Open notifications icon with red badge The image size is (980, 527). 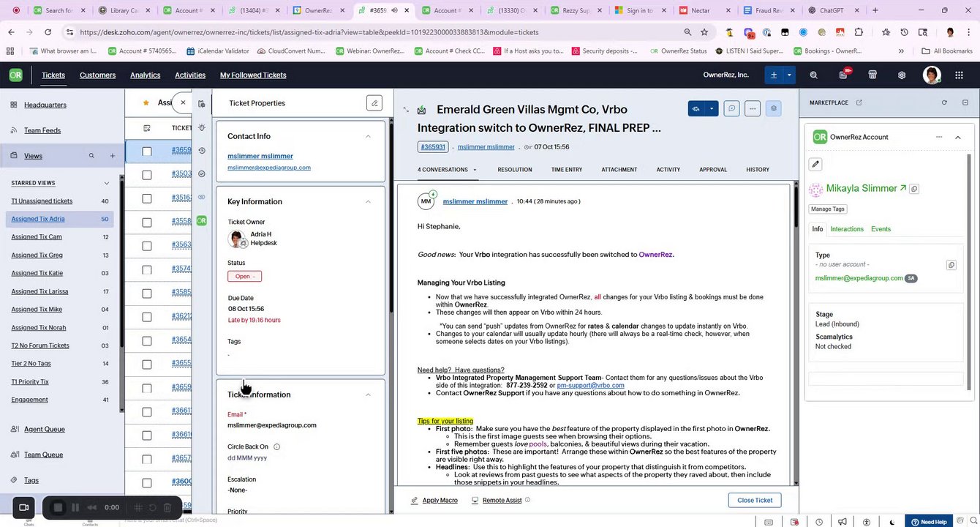843,75
